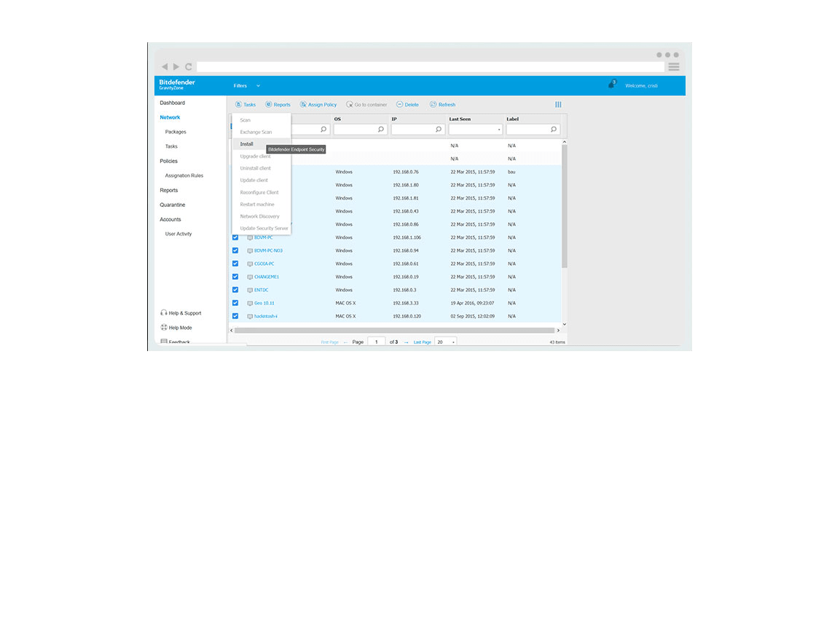840x617 pixels.
Task: Click the browser hamburger menu icon
Action: (x=674, y=67)
